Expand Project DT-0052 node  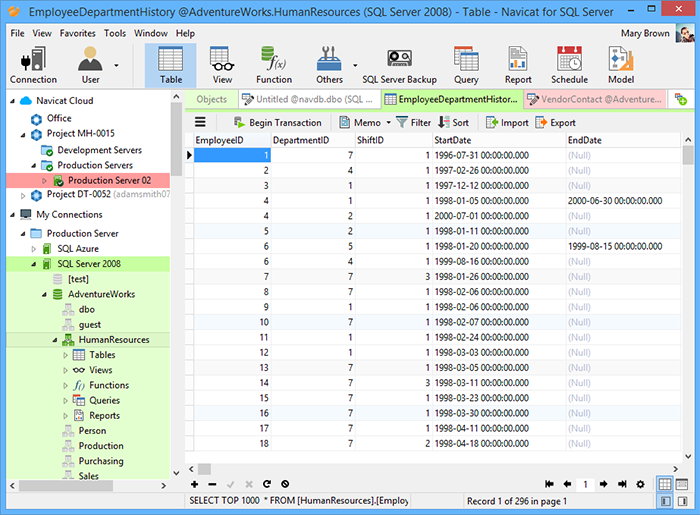(23, 195)
